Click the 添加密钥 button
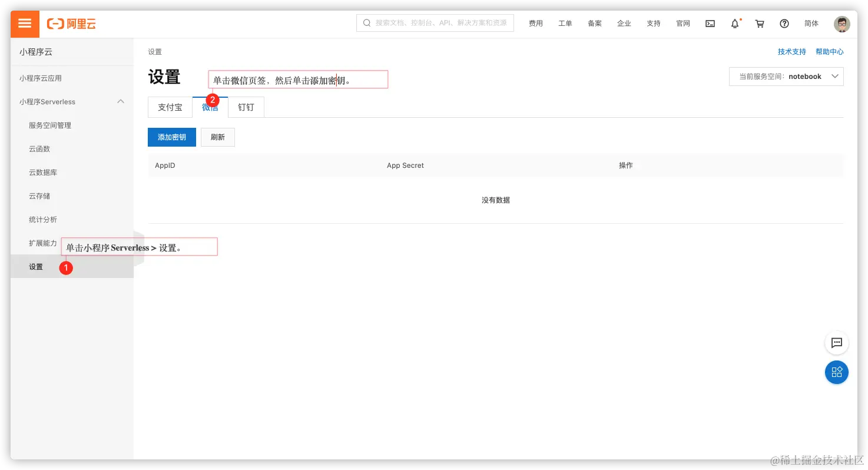This screenshot has width=868, height=470. 172,137
